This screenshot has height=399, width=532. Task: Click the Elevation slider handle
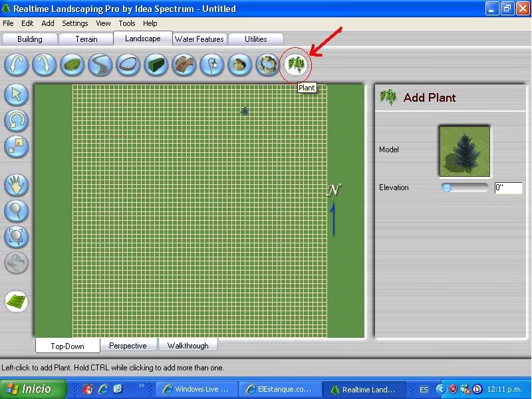click(446, 188)
